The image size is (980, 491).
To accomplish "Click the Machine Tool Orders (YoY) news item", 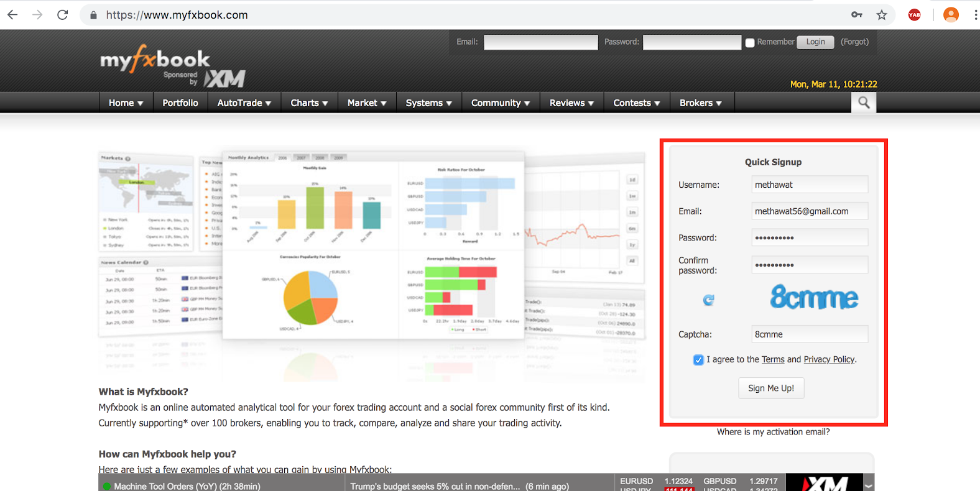I will [187, 486].
